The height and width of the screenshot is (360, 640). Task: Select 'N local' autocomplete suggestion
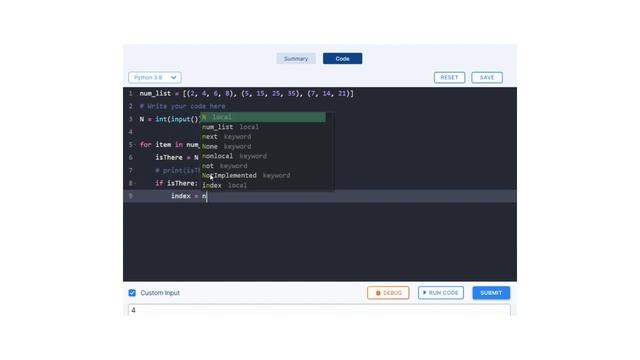click(263, 117)
